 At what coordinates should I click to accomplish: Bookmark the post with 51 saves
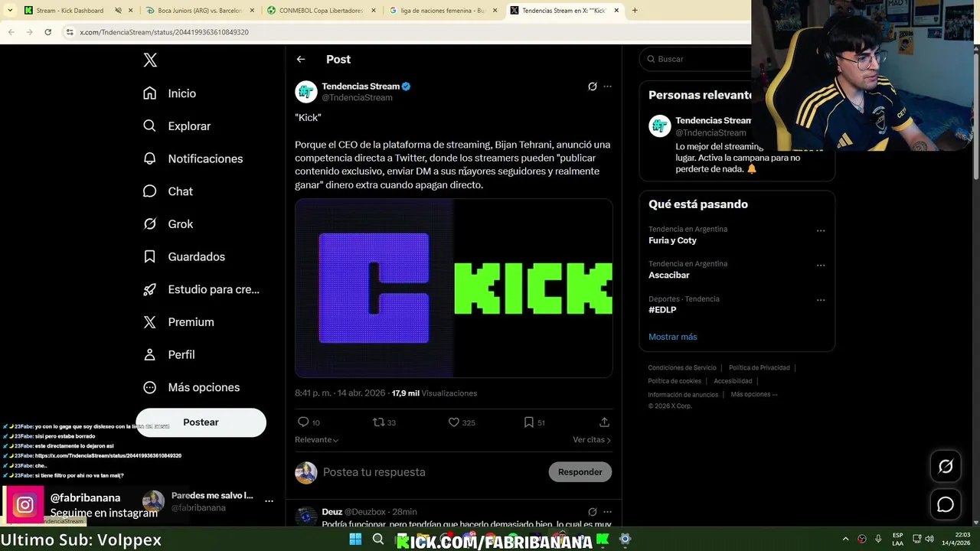(528, 422)
